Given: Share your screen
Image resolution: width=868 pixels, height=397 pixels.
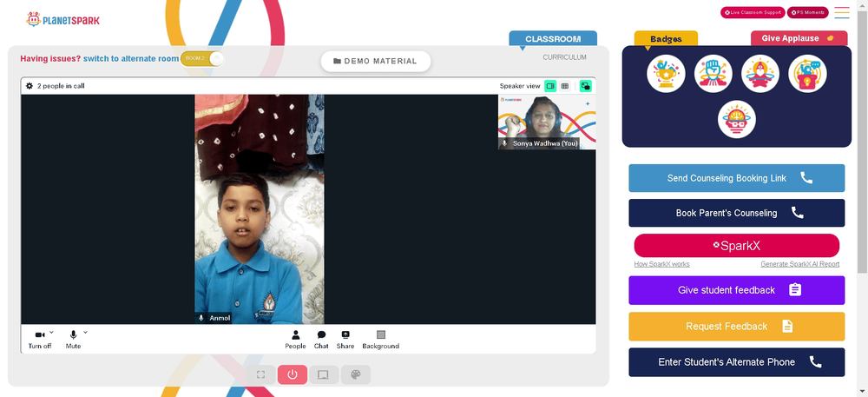Looking at the screenshot, I should tap(345, 340).
